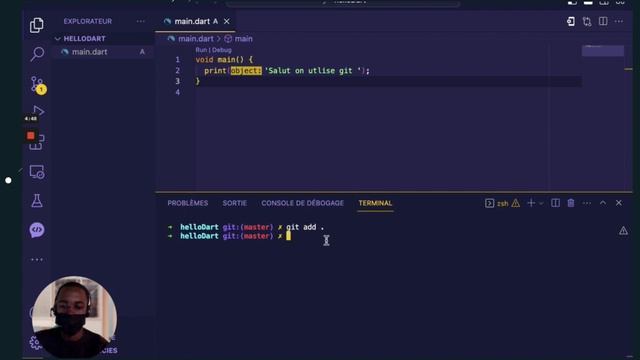This screenshot has height=360, width=640.
Task: Click the Debug code lens link
Action: 222,50
